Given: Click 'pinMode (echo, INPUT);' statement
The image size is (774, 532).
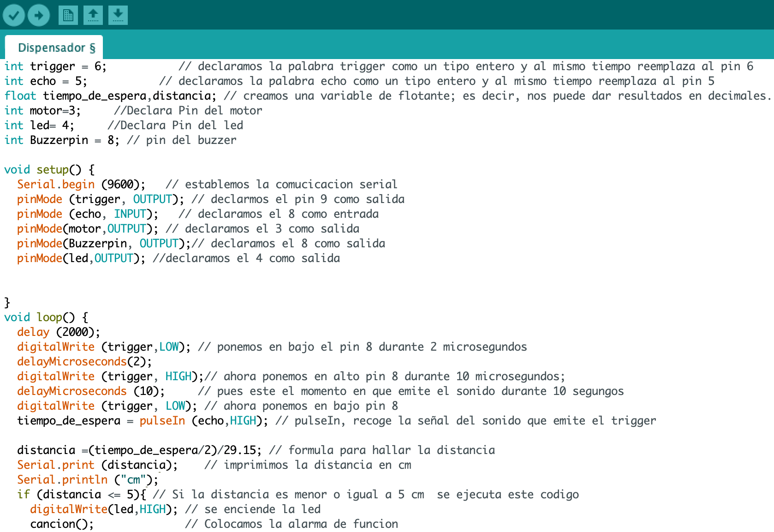Looking at the screenshot, I should pos(88,214).
